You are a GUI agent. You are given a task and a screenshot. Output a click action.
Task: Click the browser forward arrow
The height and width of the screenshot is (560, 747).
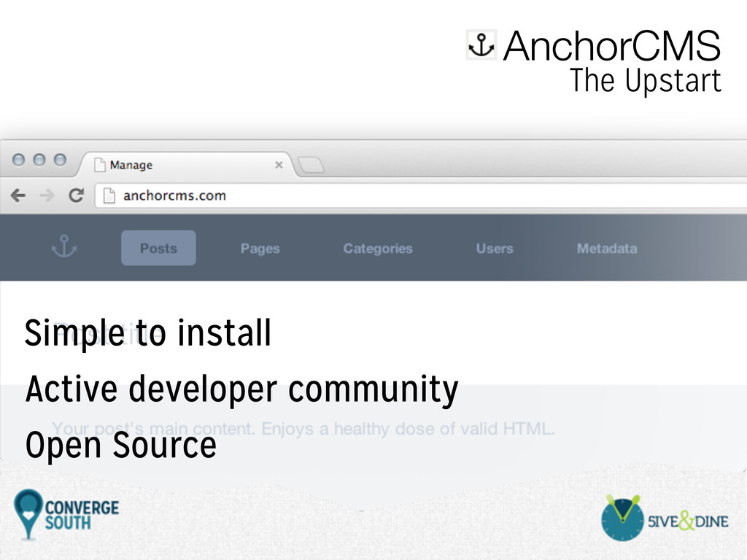coord(47,195)
